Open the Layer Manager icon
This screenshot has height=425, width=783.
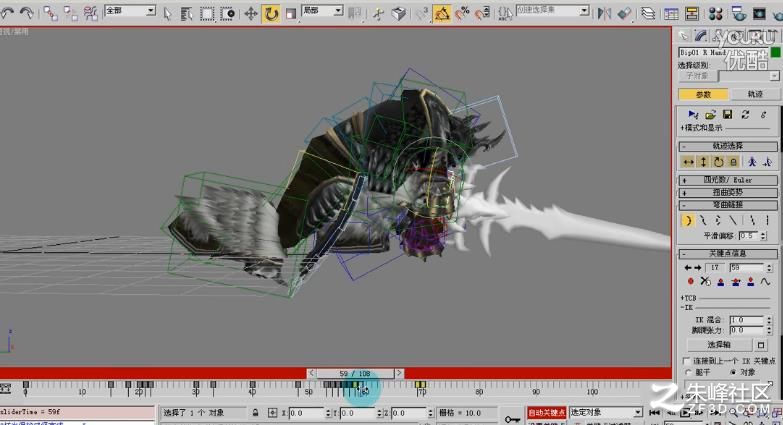pos(648,14)
